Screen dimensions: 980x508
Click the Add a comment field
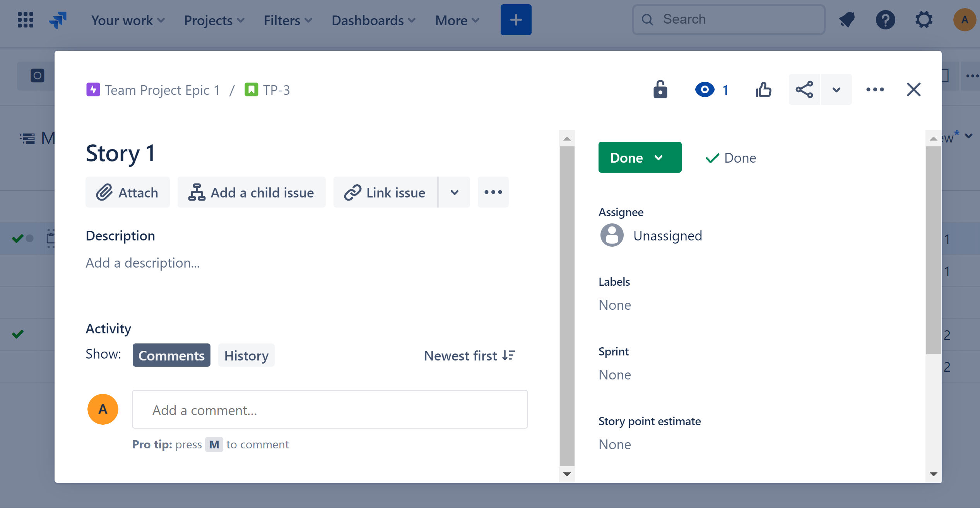330,410
